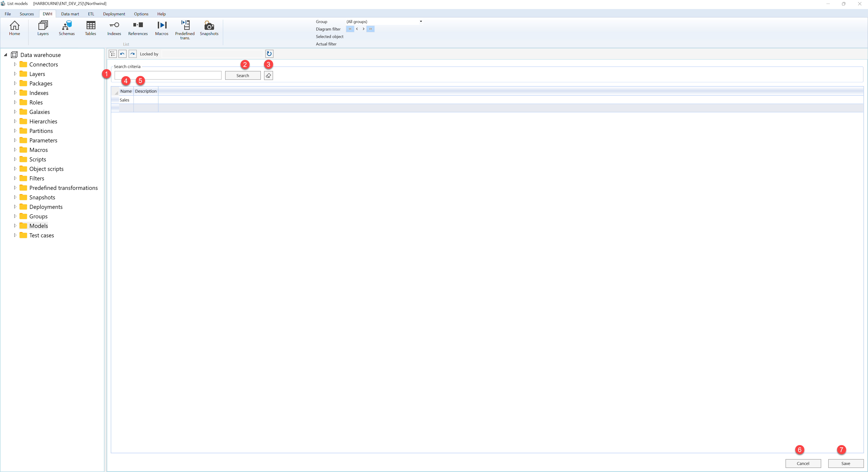868x472 pixels.
Task: Open the Deployment menu tab
Action: point(114,14)
